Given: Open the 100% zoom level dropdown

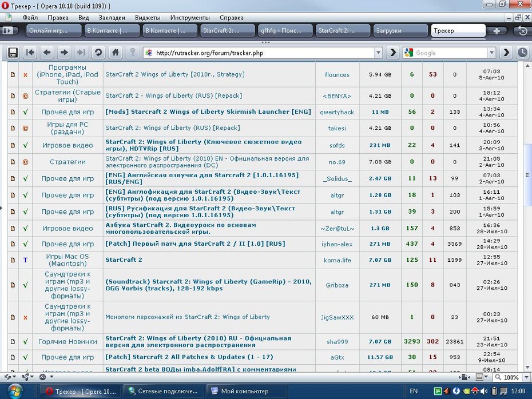Looking at the screenshot, I should point(527,377).
